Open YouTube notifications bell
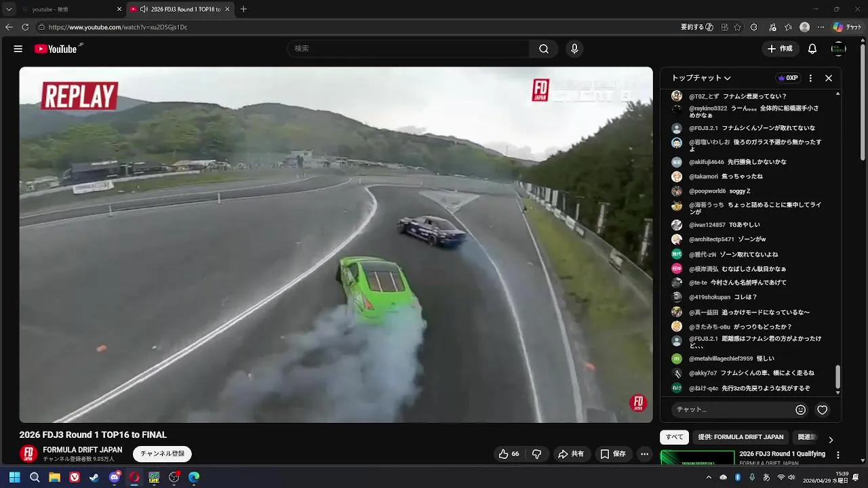 812,49
